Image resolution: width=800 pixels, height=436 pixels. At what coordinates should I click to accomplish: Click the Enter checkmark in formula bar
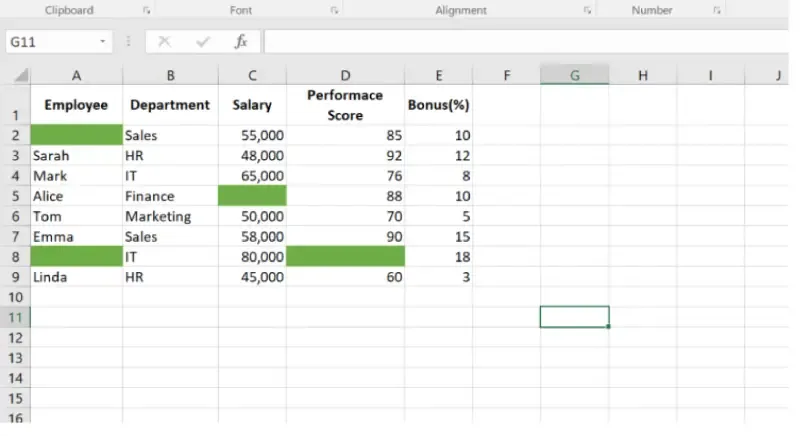click(203, 42)
